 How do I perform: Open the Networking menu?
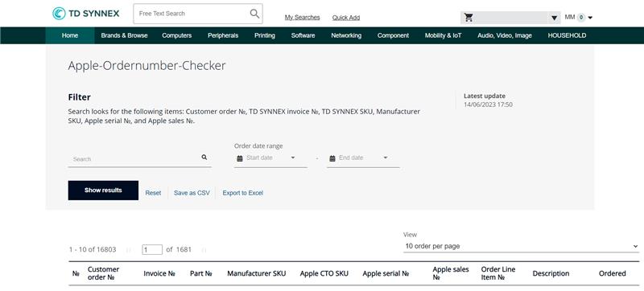[346, 35]
